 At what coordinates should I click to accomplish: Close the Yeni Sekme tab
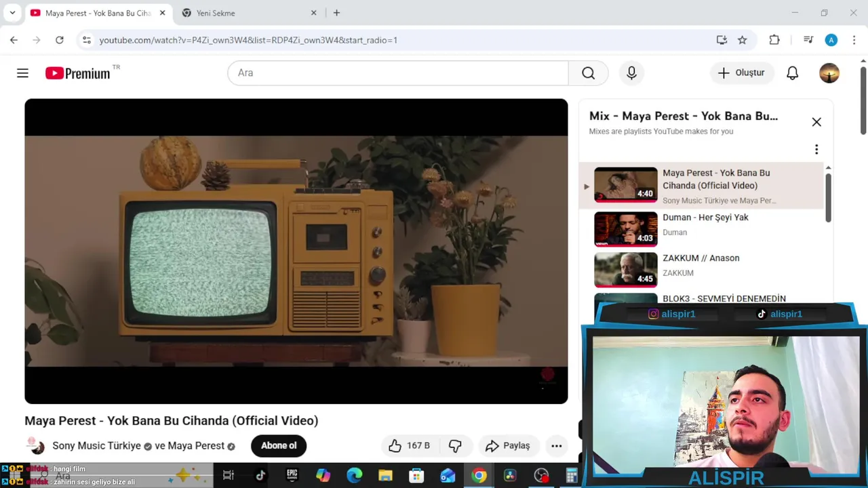pyautogui.click(x=314, y=13)
